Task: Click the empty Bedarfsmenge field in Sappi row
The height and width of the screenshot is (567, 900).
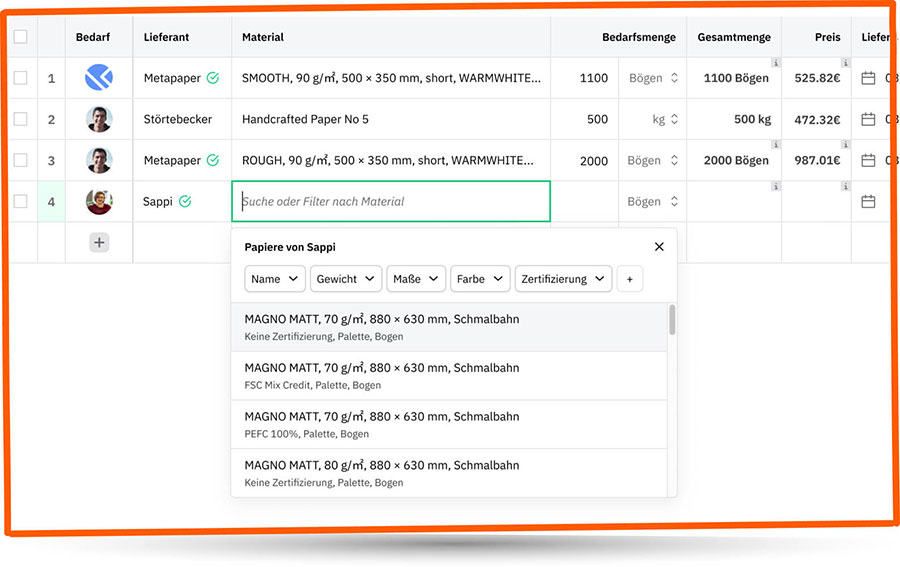Action: 584,201
